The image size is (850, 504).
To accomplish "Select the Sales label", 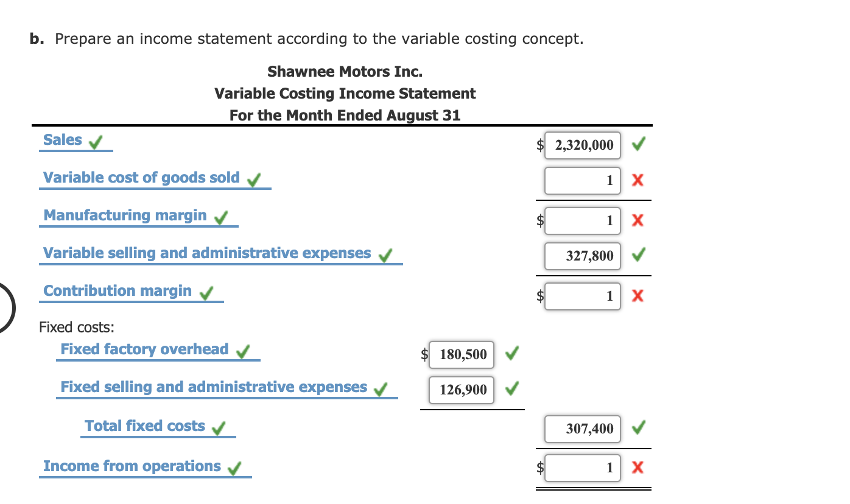I will [x=61, y=139].
